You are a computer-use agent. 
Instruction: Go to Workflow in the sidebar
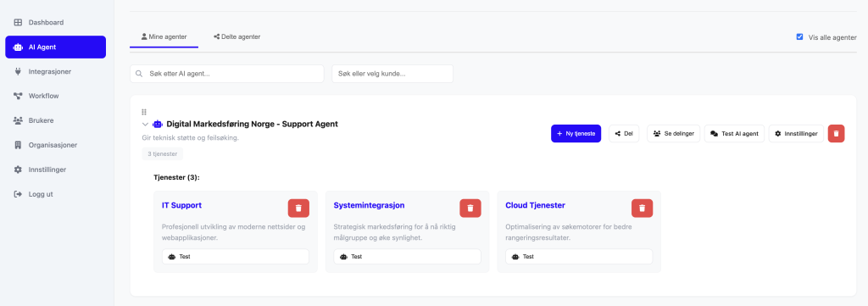click(55, 96)
